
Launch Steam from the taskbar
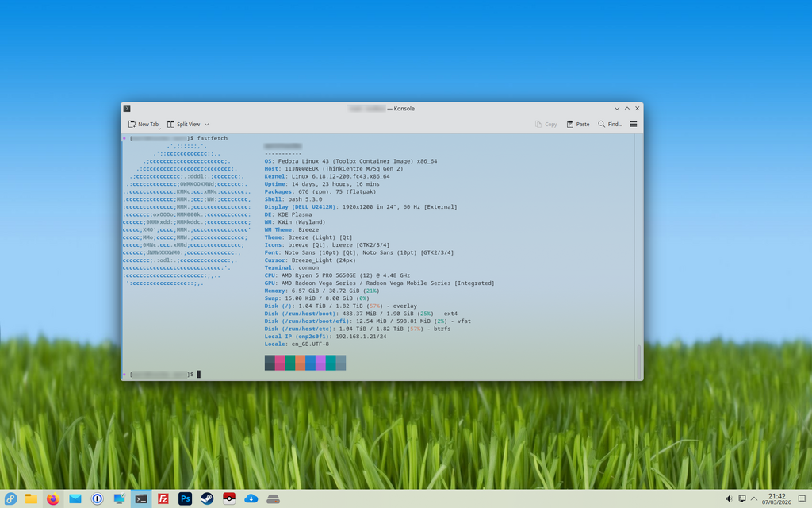(x=207, y=498)
